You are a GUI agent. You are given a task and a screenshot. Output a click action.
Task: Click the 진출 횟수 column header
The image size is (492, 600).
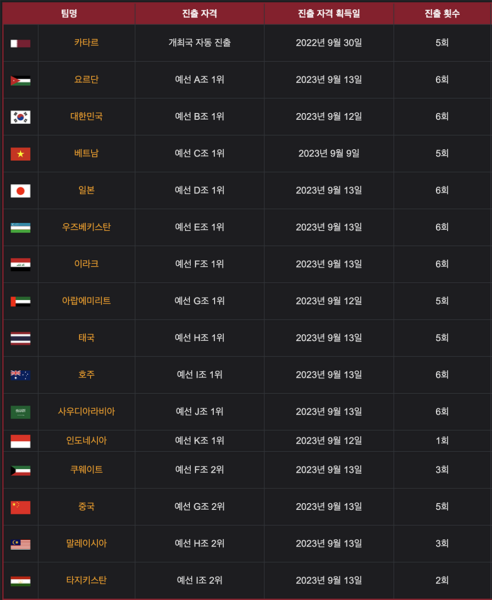(x=442, y=13)
